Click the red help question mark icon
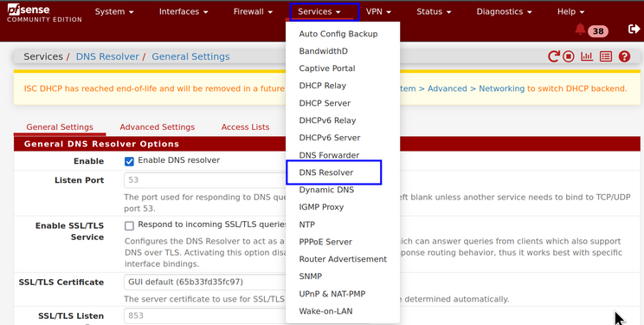644x325 pixels. tap(624, 56)
